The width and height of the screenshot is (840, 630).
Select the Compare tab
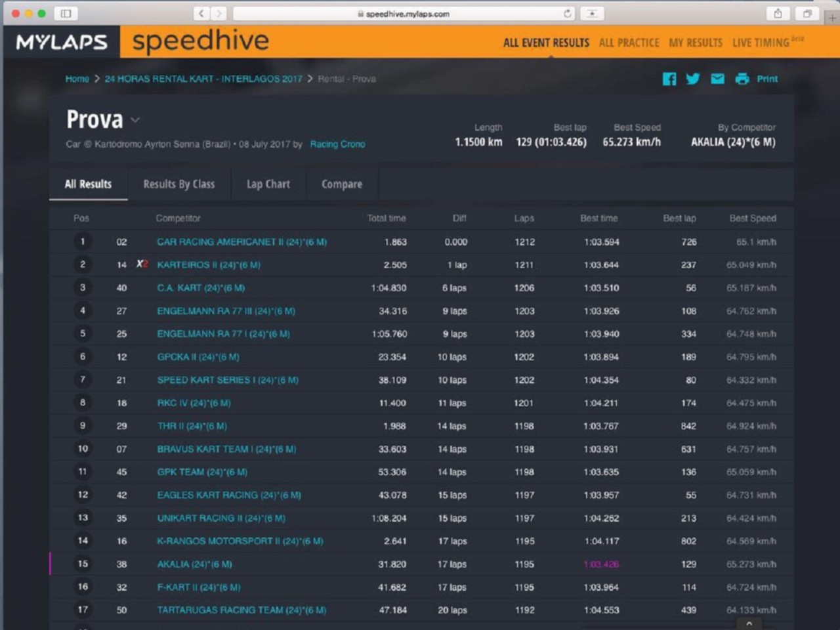pos(341,184)
